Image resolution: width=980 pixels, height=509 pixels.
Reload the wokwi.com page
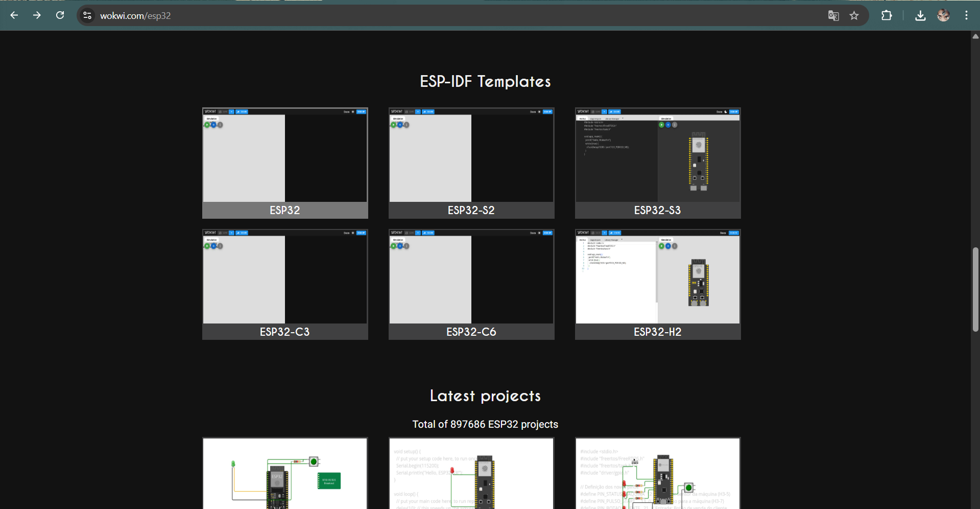point(60,15)
